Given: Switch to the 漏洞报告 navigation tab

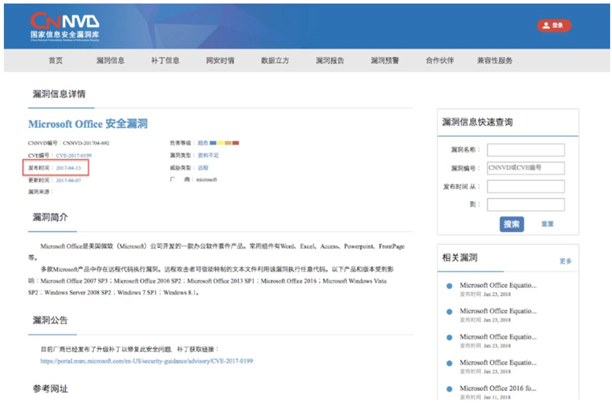Looking at the screenshot, I should pyautogui.click(x=330, y=60).
